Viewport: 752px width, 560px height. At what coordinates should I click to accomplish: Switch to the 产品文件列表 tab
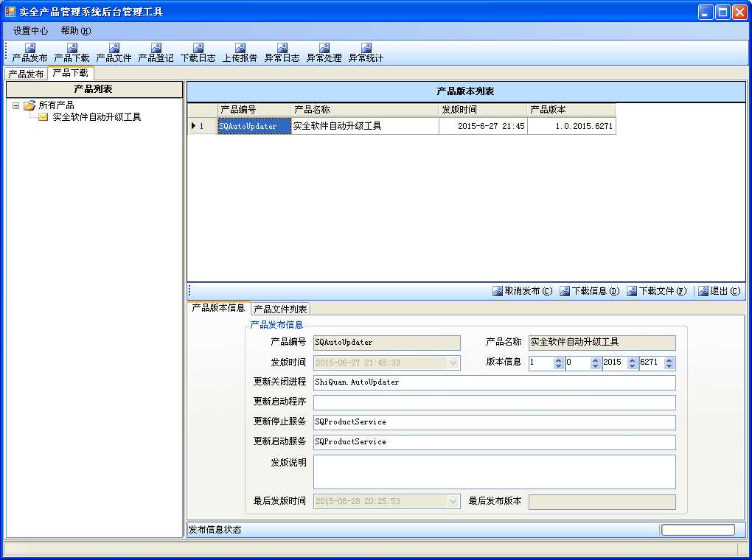(x=281, y=309)
